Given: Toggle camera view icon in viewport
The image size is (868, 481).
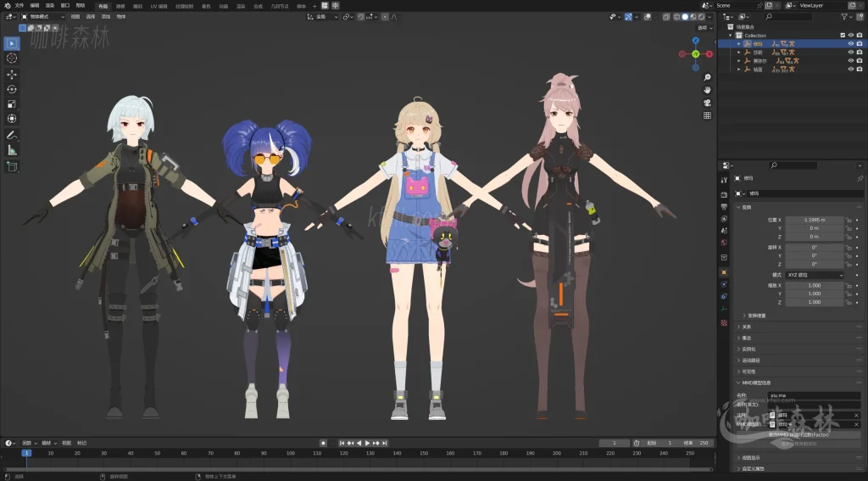Looking at the screenshot, I should pyautogui.click(x=707, y=103).
